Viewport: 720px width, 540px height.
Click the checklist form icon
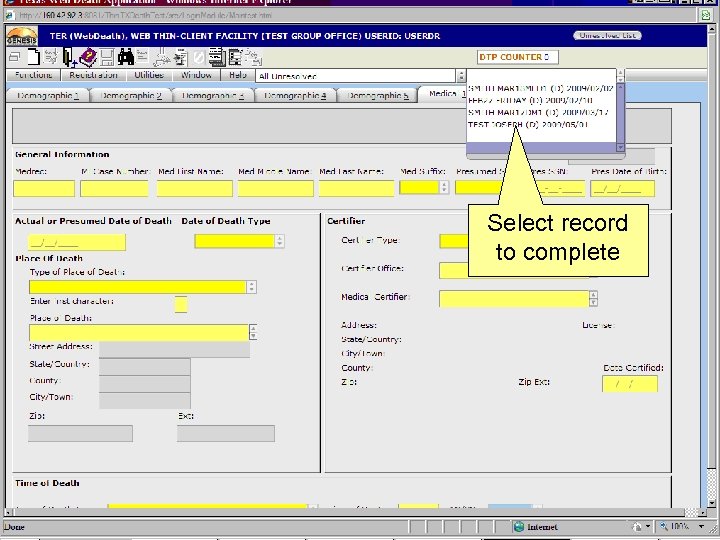point(235,57)
